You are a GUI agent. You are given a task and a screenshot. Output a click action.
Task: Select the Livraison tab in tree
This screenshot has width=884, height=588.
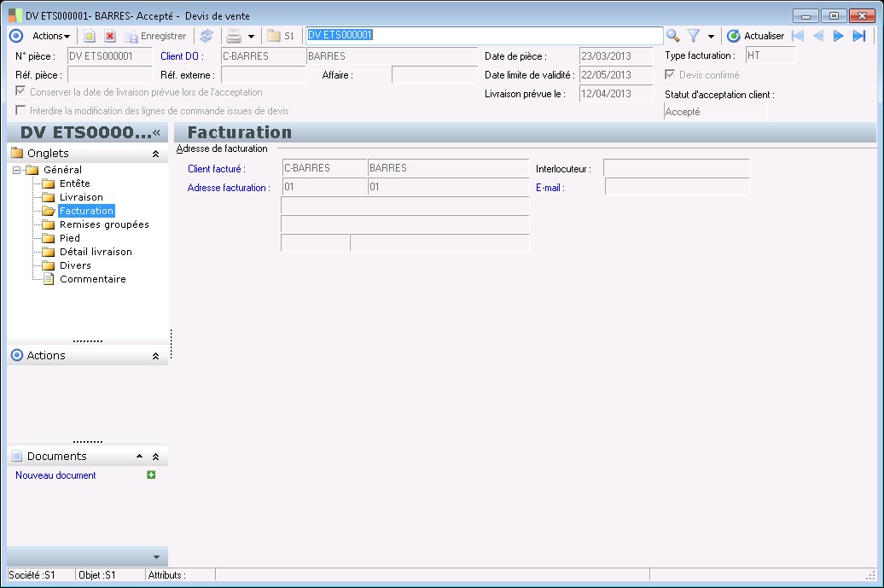[81, 197]
